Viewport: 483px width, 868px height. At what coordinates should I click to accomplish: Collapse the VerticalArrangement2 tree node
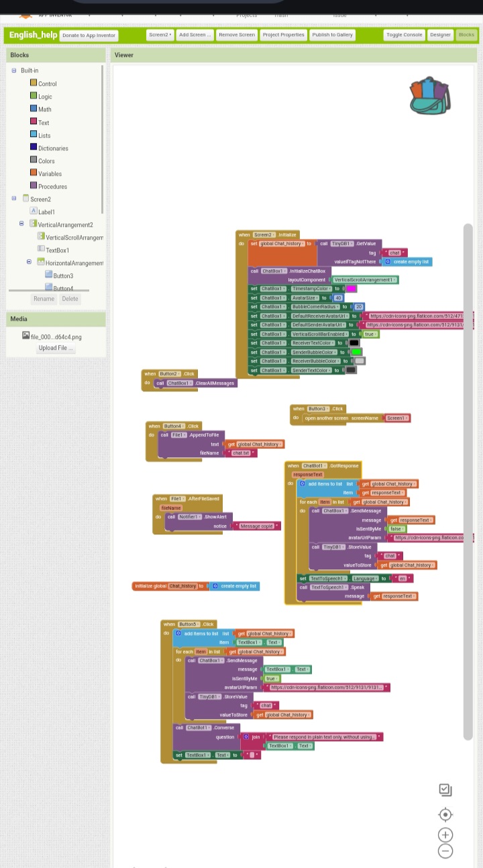coord(21,224)
